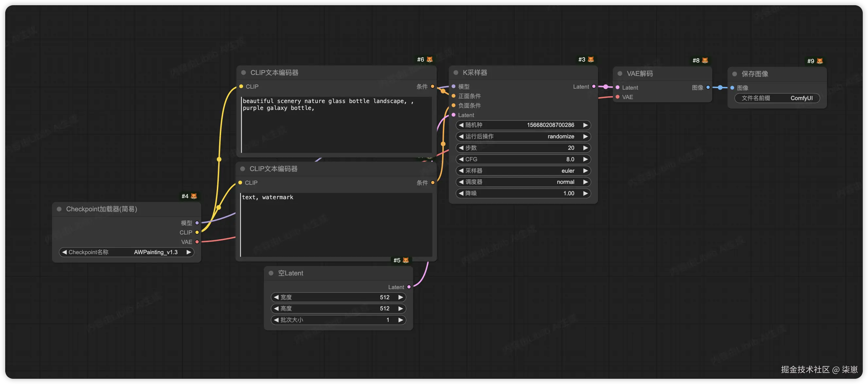The height and width of the screenshot is (384, 868).
Task: Click the 保存图像 node title
Action: [755, 74]
